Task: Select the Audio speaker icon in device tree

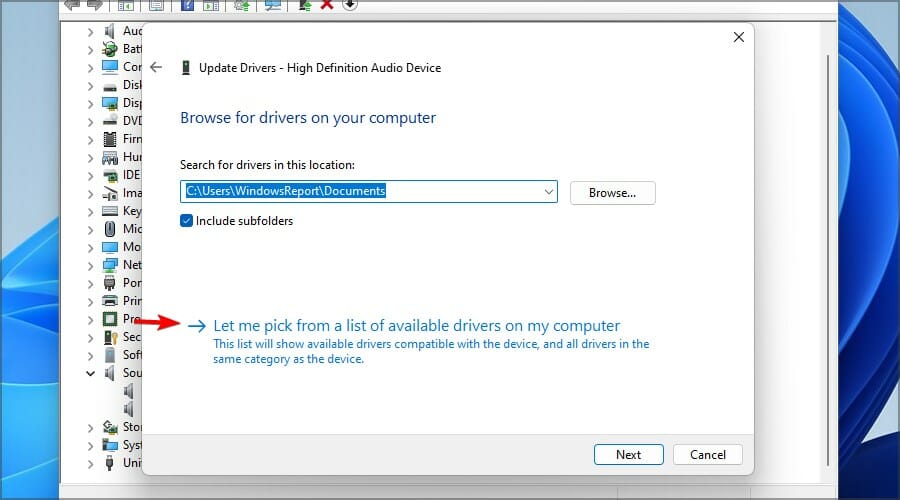Action: coord(110,31)
